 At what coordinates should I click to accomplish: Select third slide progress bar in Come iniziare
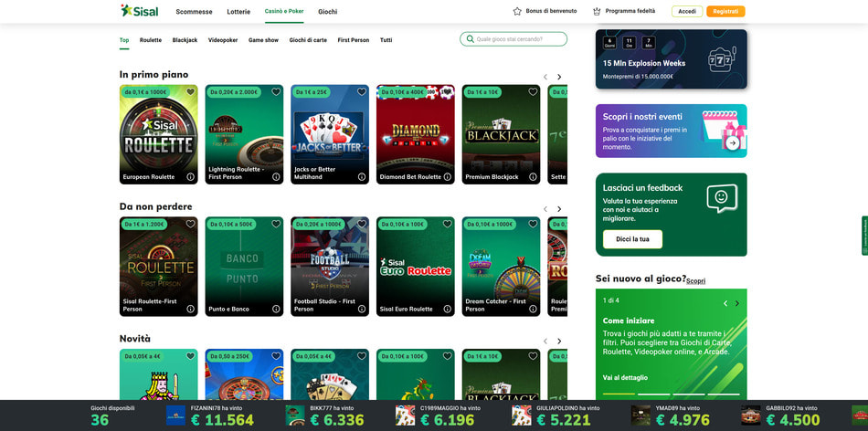(689, 394)
